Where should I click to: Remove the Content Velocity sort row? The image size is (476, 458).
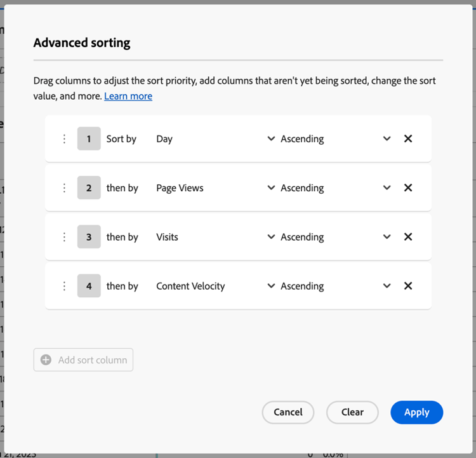point(408,286)
